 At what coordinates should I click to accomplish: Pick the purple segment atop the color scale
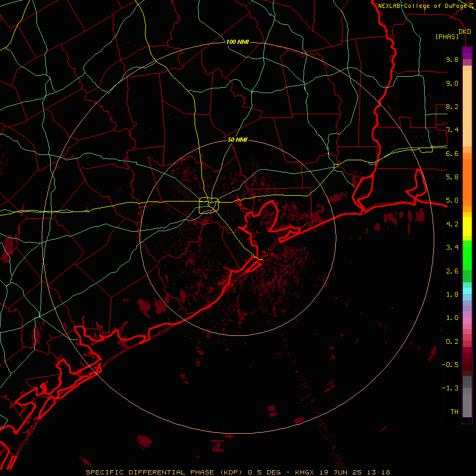pos(467,53)
